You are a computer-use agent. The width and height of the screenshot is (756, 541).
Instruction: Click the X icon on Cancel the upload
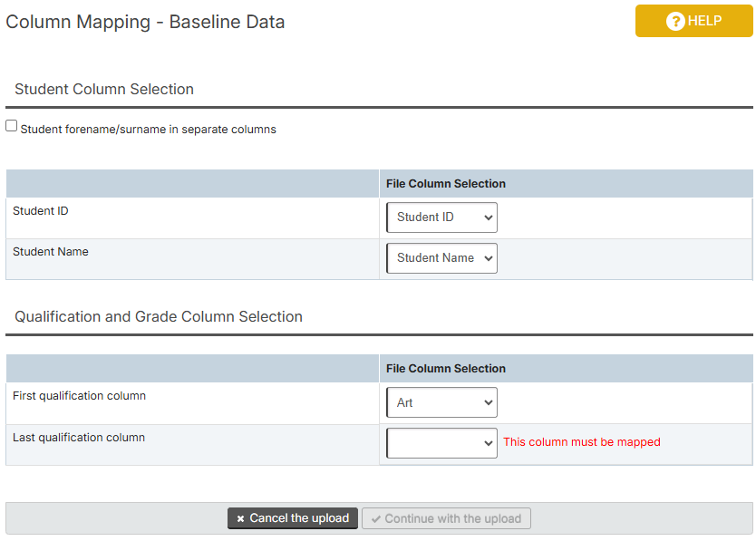240,519
